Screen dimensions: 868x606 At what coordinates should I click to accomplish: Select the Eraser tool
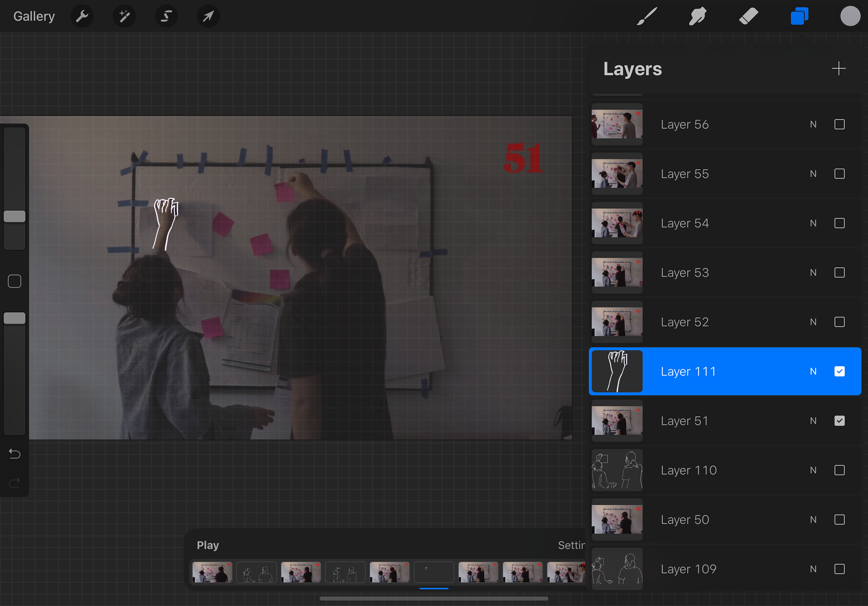749,16
